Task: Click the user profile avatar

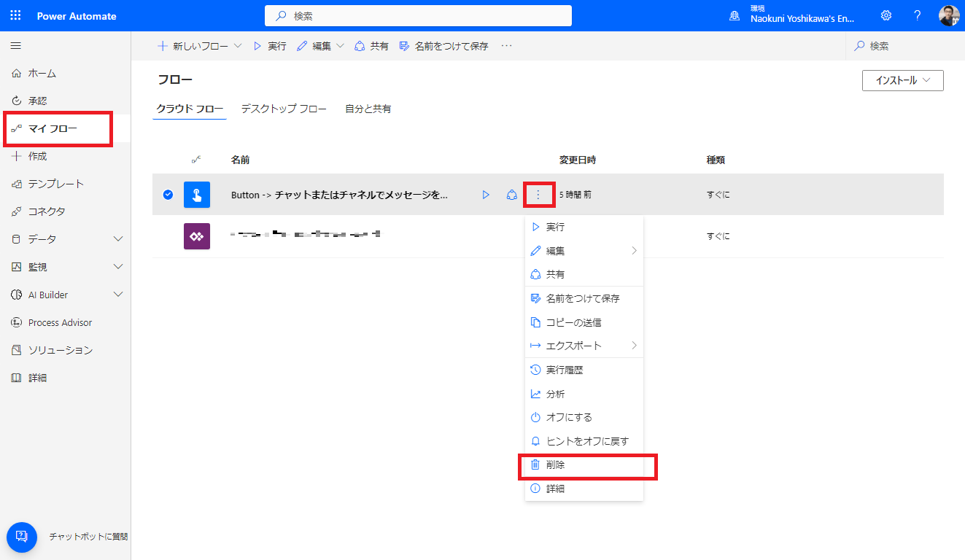Action: tap(949, 15)
